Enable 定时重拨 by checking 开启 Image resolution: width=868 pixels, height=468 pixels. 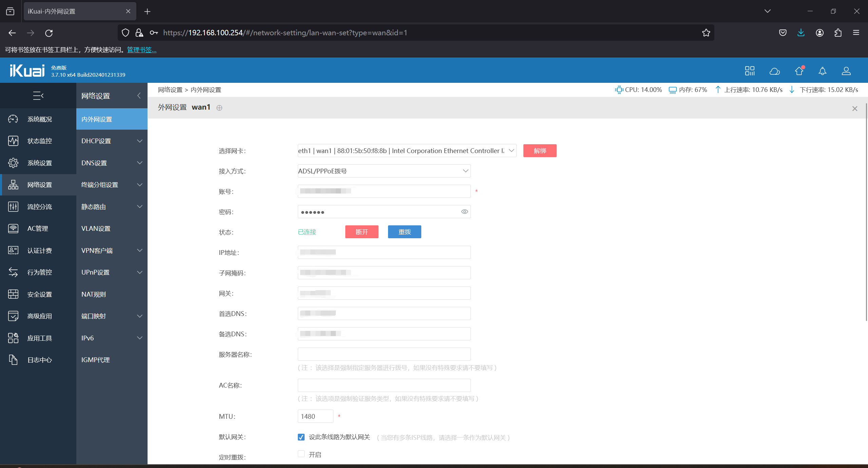(301, 454)
